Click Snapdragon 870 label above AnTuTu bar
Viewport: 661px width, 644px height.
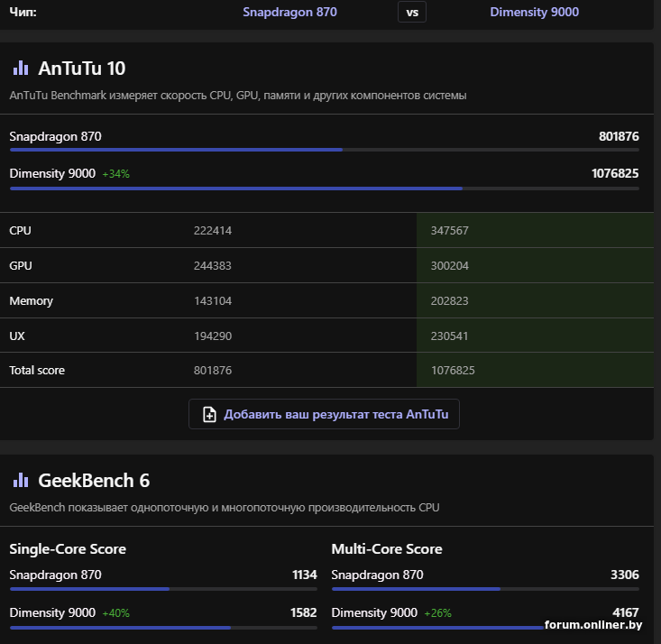(55, 136)
